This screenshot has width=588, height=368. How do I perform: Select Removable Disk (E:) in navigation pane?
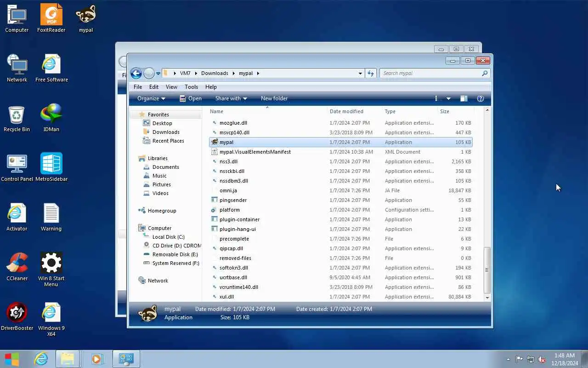175,254
